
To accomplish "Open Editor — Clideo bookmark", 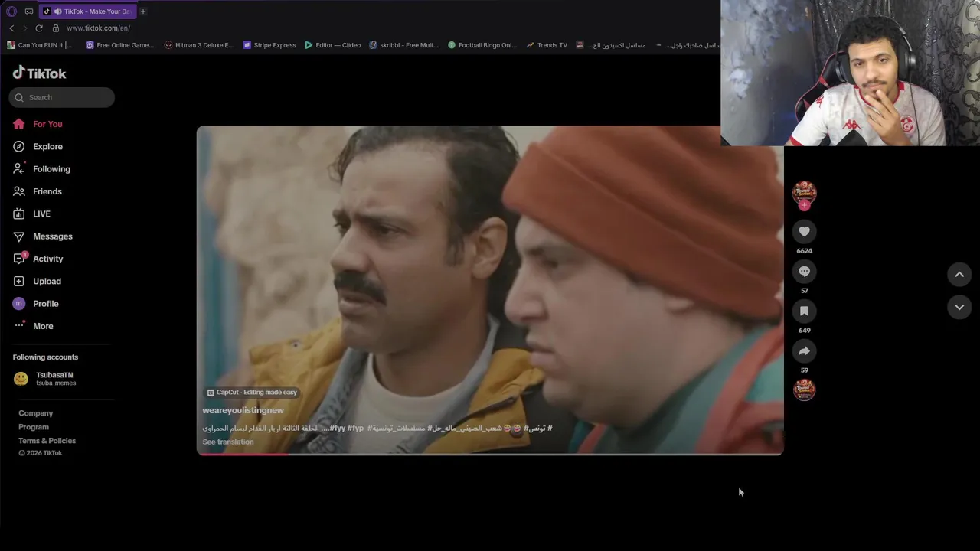I will pos(332,45).
